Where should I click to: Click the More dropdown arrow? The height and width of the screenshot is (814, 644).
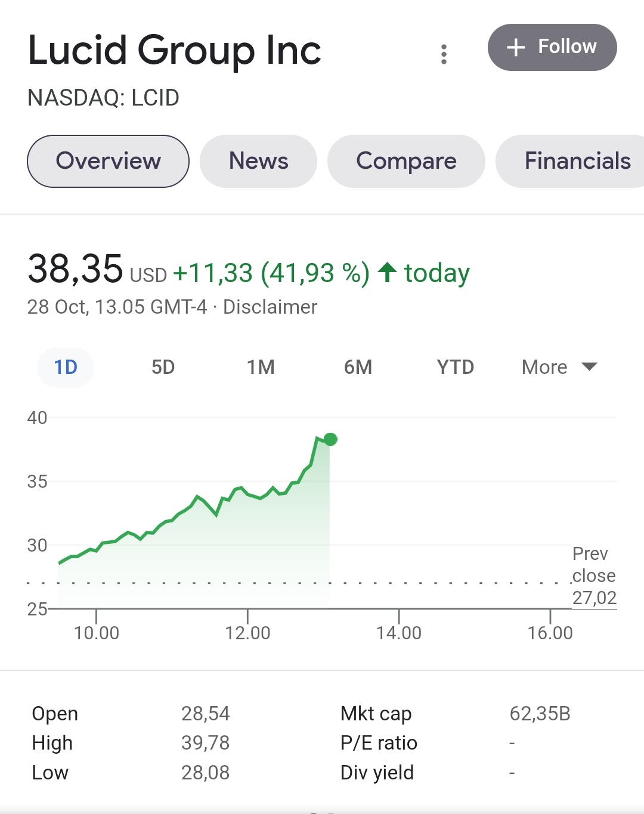[x=589, y=367]
